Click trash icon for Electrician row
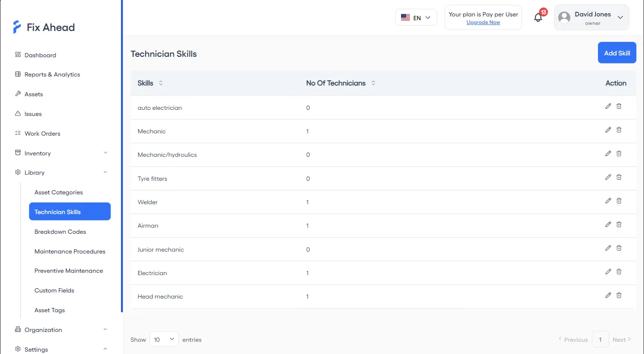644x354 pixels. 619,272
